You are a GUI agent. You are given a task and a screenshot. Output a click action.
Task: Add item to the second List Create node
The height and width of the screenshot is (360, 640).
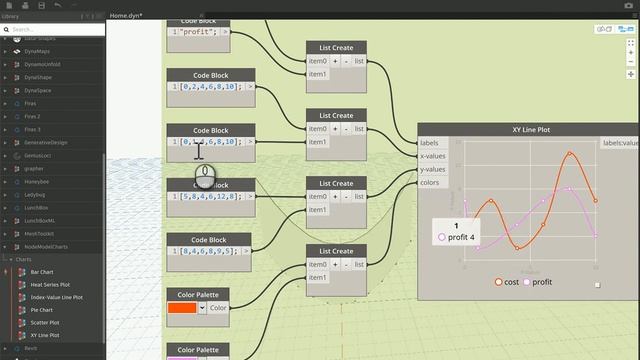335,129
